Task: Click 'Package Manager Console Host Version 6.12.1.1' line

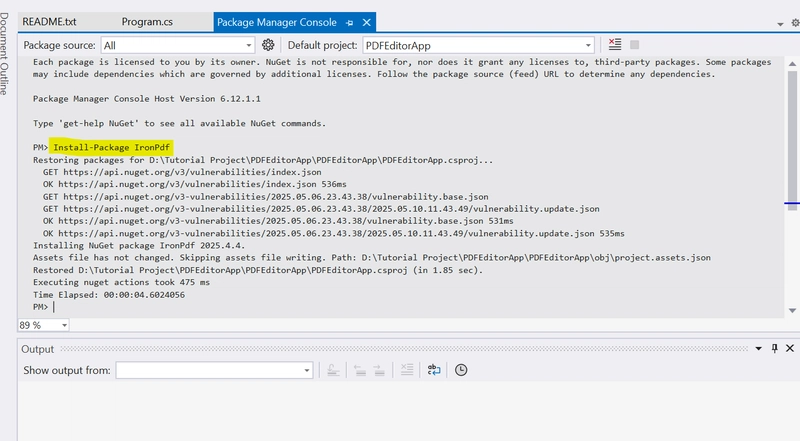Action: tap(146, 99)
